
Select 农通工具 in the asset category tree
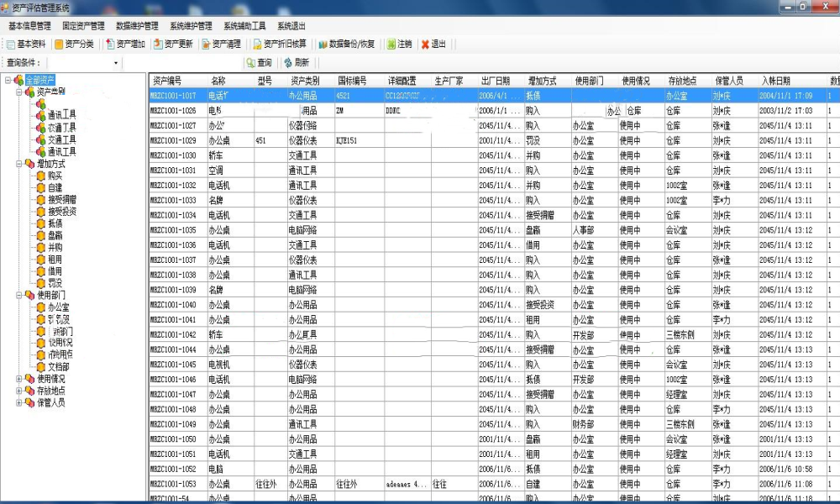(x=61, y=128)
